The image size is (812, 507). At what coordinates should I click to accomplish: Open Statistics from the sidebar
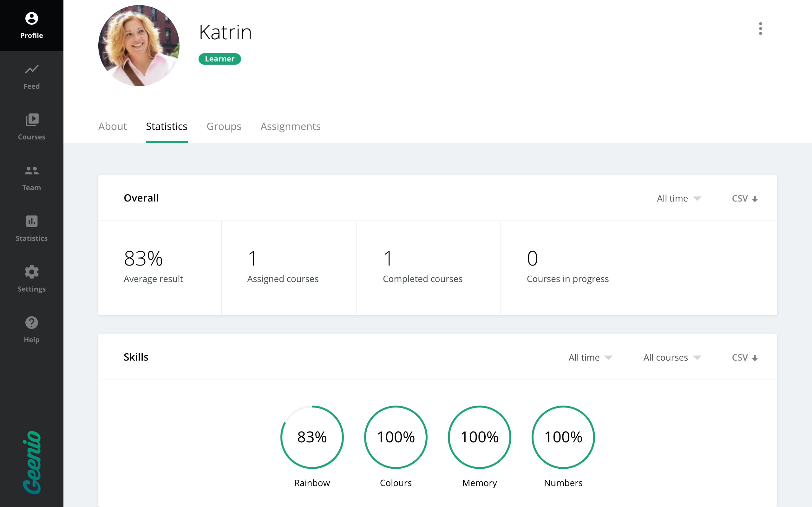(31, 229)
